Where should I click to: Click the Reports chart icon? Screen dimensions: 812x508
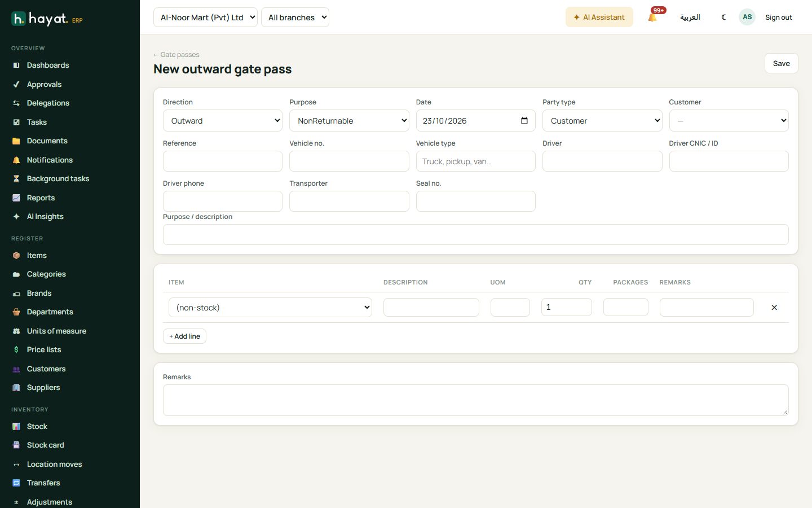(x=16, y=198)
